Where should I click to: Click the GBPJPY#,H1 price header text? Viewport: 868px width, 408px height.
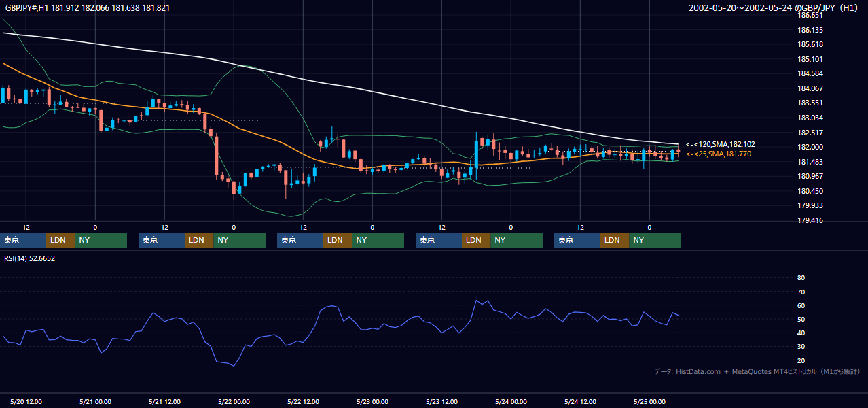point(88,8)
